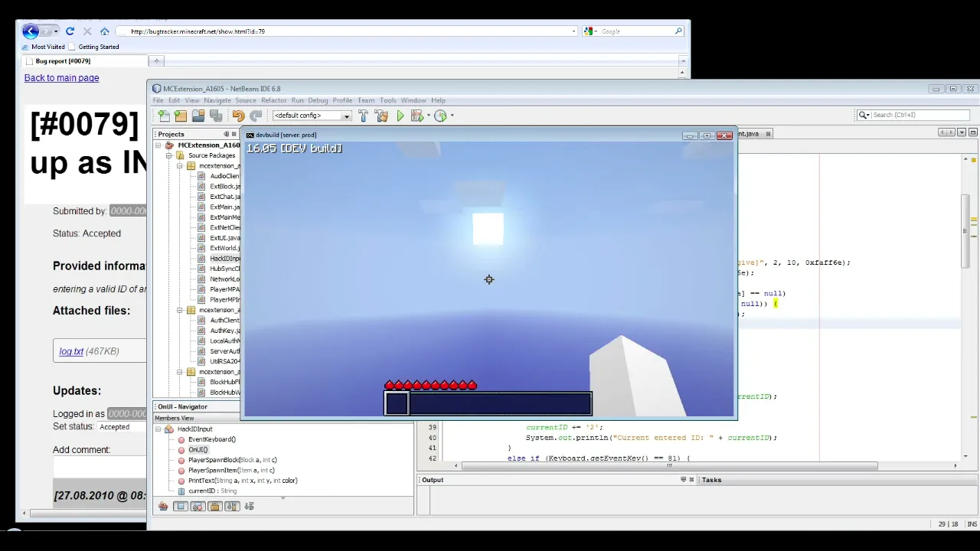Click the Profile Main Project icon
980x551 pixels.
tap(440, 116)
